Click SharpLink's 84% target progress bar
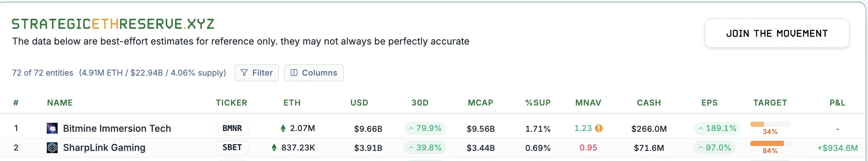This screenshot has height=161, width=868. pos(770,143)
